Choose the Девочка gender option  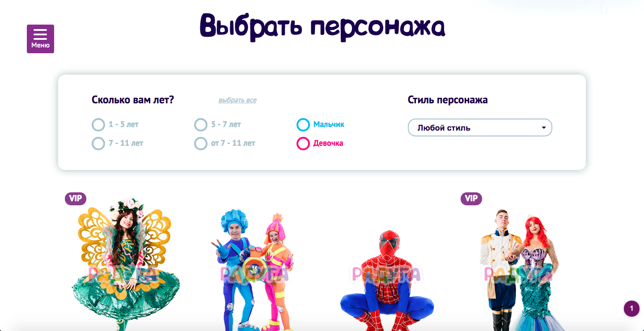tap(320, 144)
